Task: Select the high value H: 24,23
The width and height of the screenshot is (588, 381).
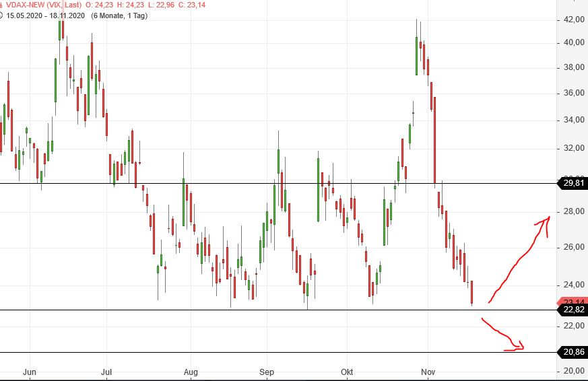Action: point(130,5)
